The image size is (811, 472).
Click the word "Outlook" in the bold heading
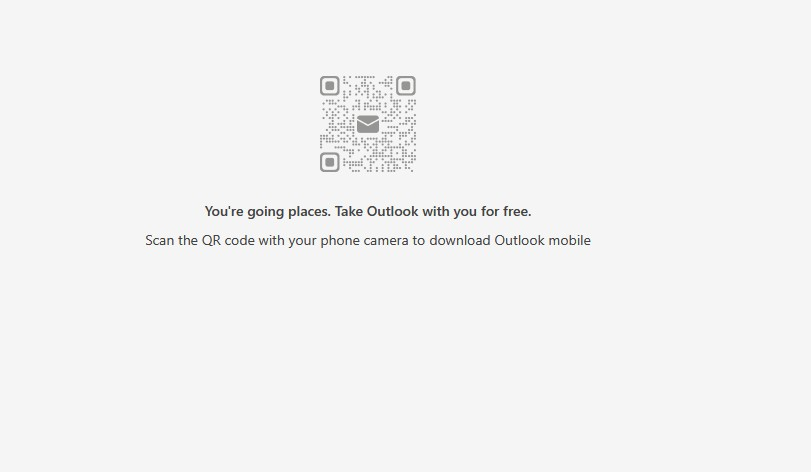point(393,211)
